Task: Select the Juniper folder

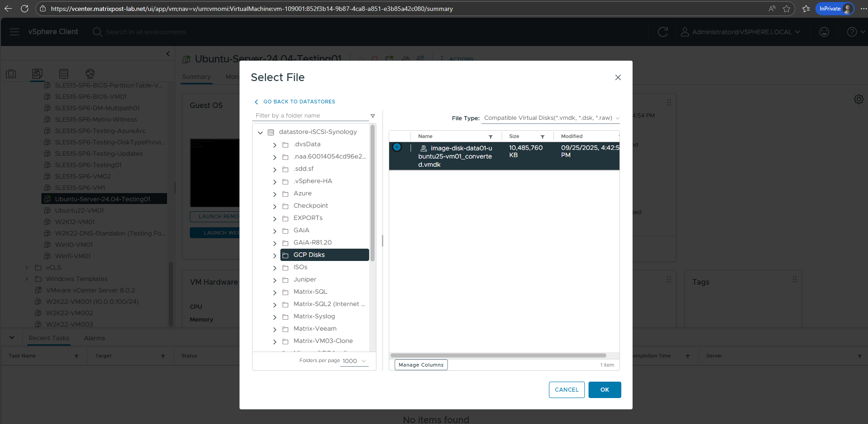Action: pos(305,280)
